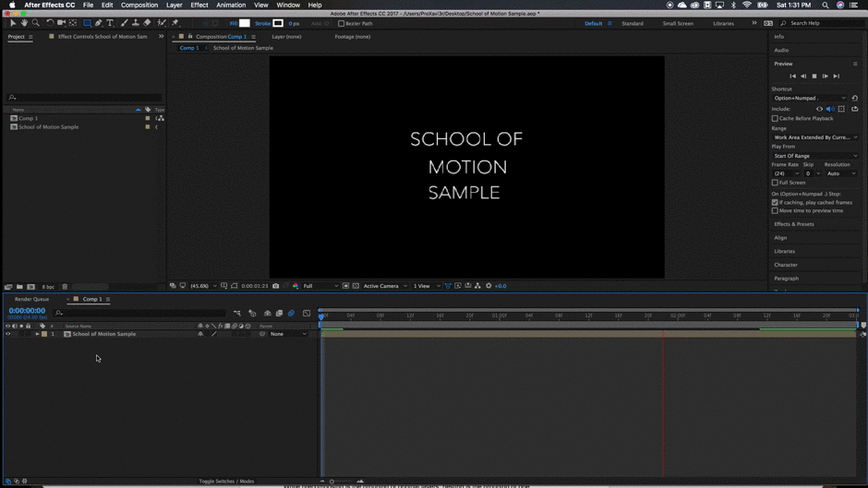
Task: Open the 1 View layout dropdown
Action: click(x=427, y=286)
